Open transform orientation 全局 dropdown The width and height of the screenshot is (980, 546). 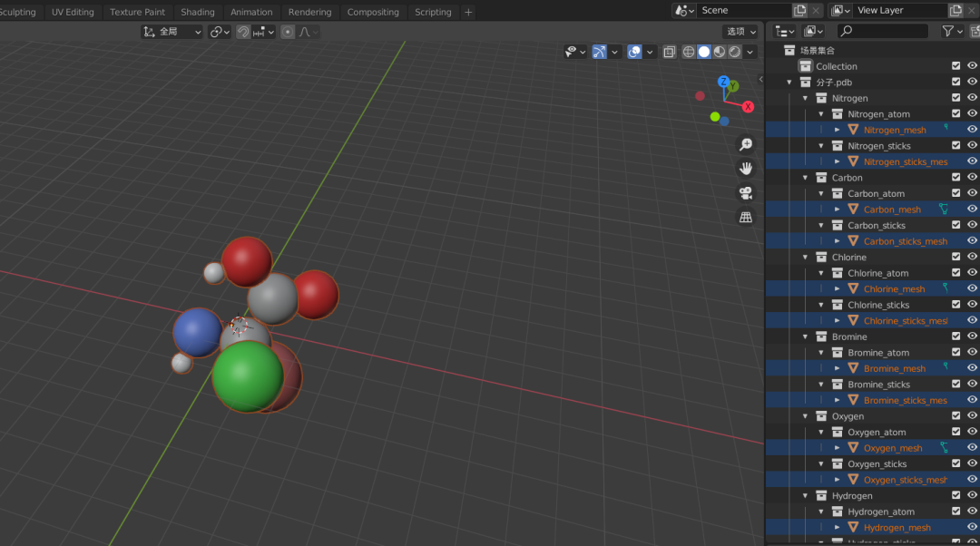[171, 32]
